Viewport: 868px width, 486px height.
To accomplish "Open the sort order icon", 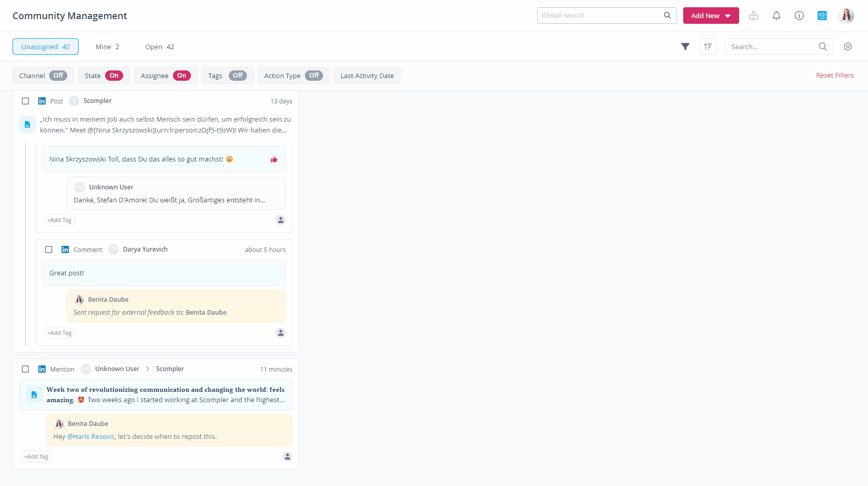I will pyautogui.click(x=708, y=47).
